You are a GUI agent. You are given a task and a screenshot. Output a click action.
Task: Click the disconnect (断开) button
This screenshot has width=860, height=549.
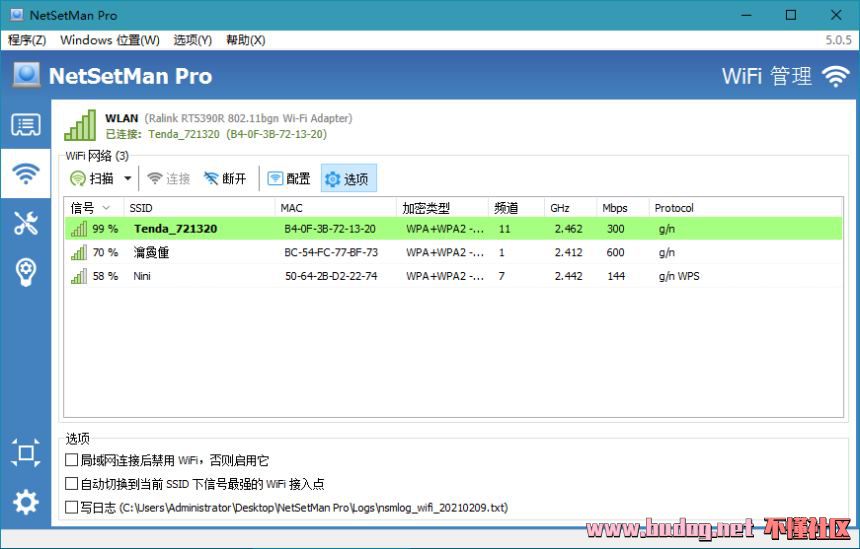click(x=225, y=179)
